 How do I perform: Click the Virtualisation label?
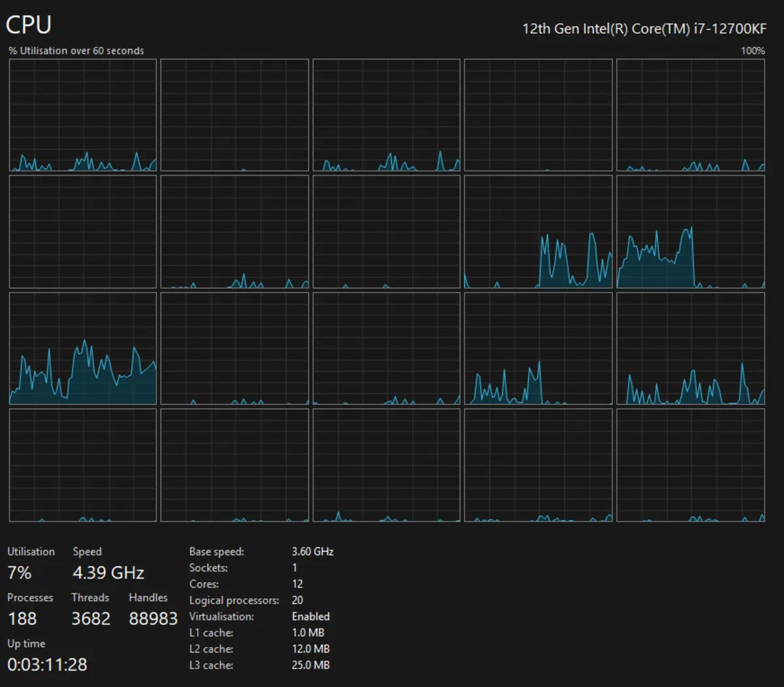221,616
